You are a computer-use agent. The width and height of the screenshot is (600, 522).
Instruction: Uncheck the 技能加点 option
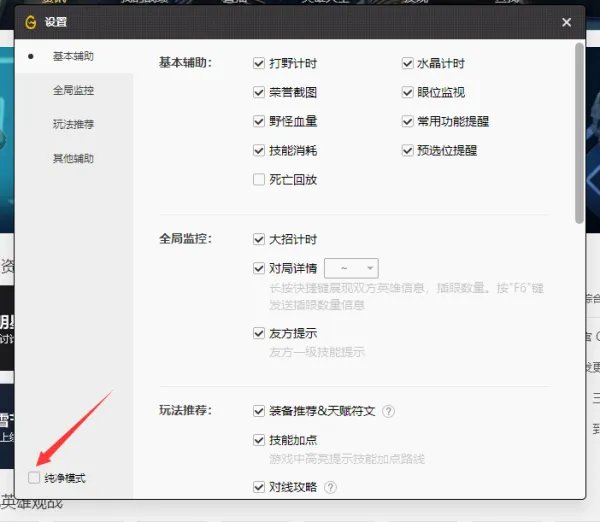(259, 440)
